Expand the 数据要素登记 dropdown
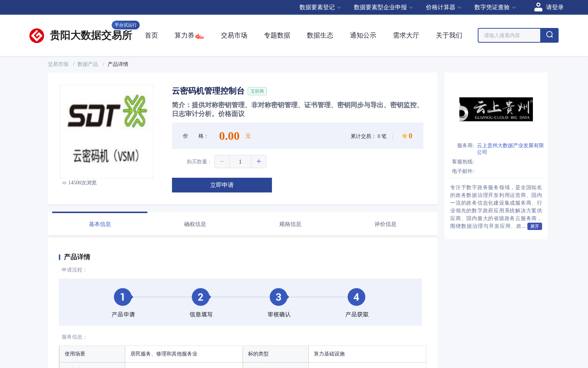Viewport: 588px width, 368px height. pyautogui.click(x=320, y=7)
